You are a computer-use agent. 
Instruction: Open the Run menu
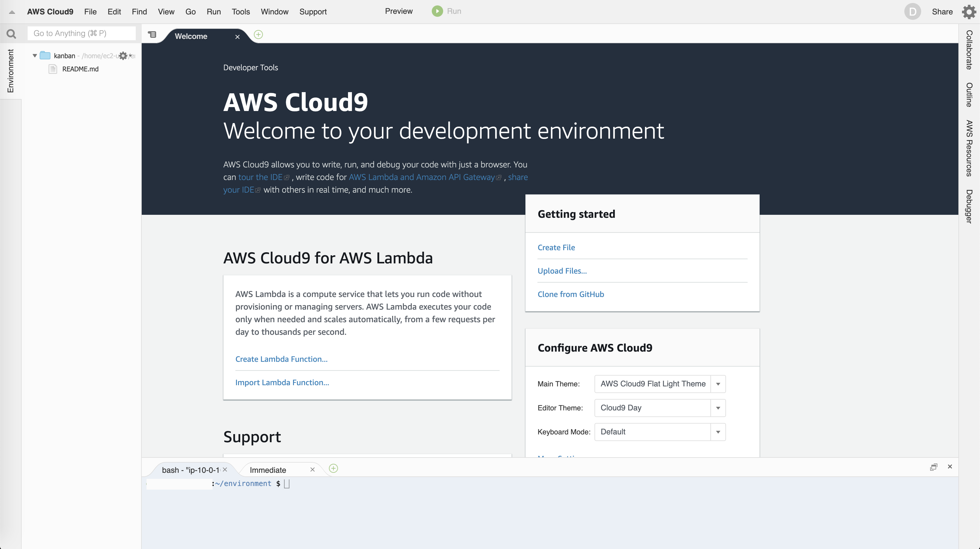pos(214,12)
